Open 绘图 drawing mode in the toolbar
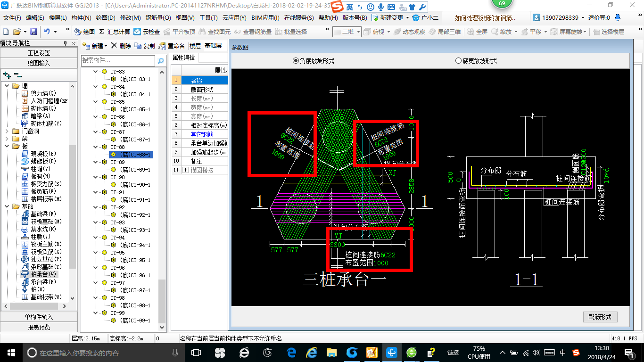The width and height of the screenshot is (644, 362). click(85, 32)
